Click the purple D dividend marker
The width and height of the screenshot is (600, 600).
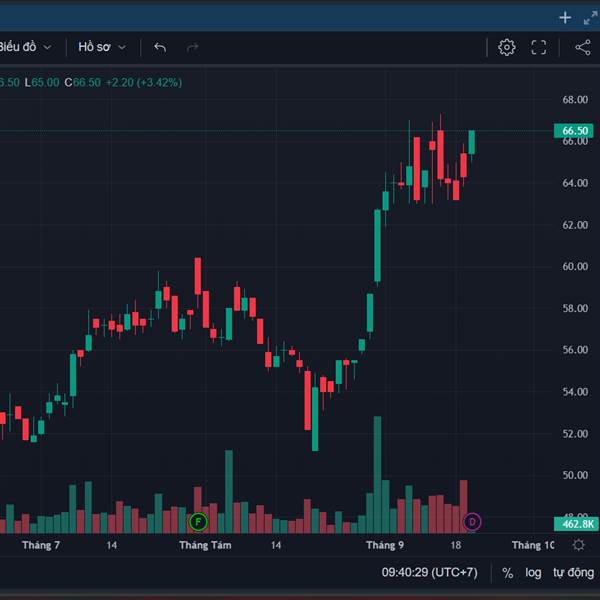(x=472, y=522)
